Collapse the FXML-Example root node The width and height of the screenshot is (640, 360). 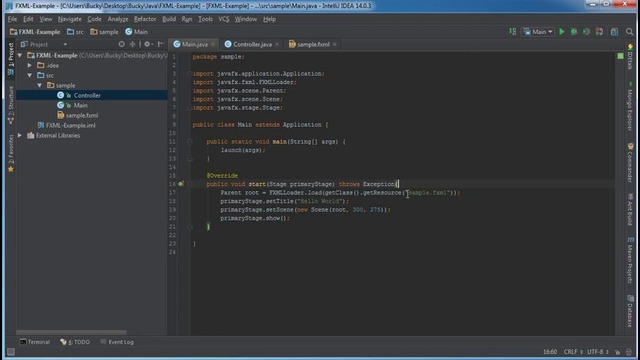20,55
